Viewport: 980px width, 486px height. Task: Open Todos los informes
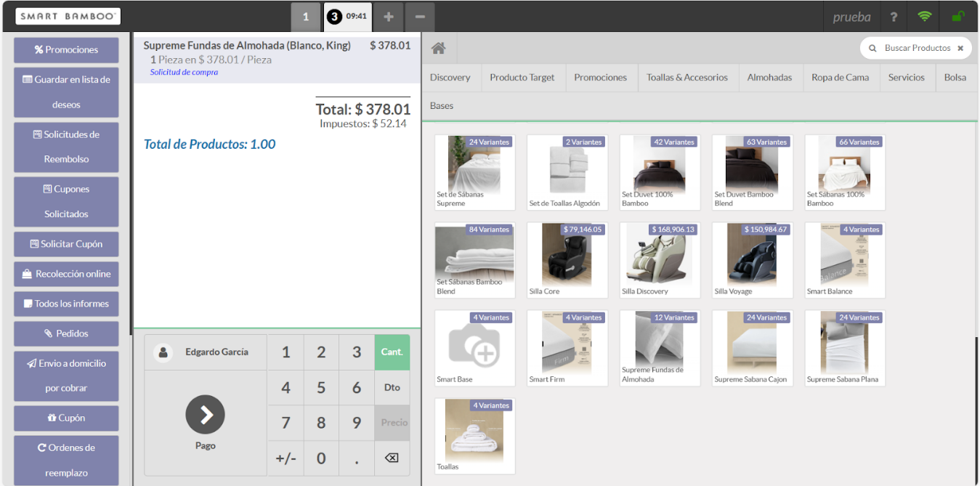click(x=66, y=304)
